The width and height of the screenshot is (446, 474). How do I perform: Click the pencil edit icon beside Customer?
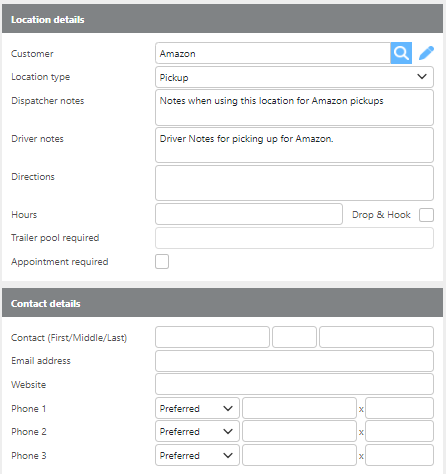pos(426,53)
